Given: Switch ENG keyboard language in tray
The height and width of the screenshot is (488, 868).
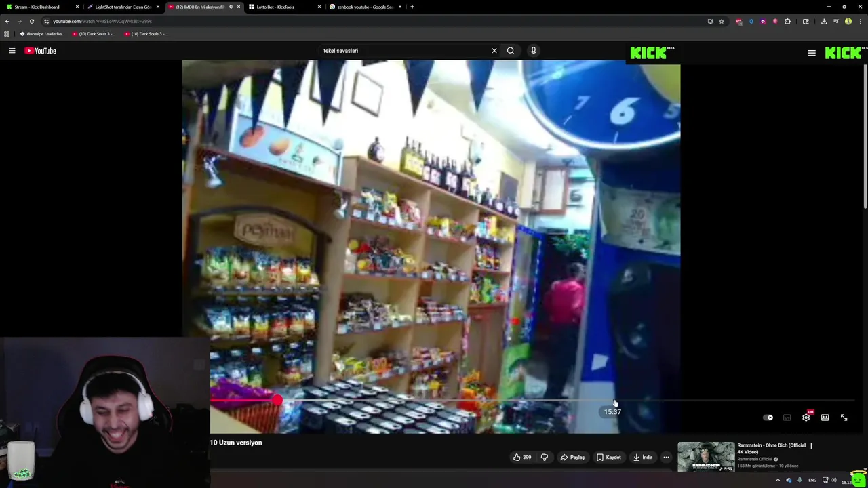Looking at the screenshot, I should [812, 480].
